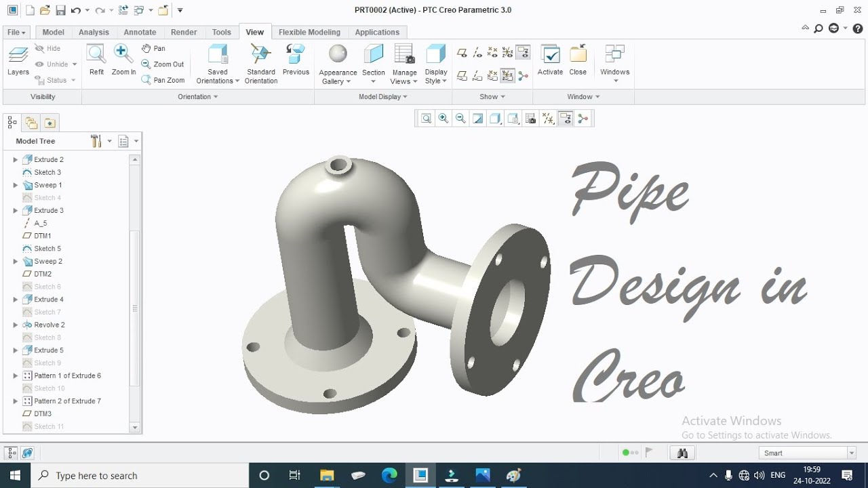Save the model with the floppy disk icon
Viewport: 868px width, 488px height.
pos(60,10)
